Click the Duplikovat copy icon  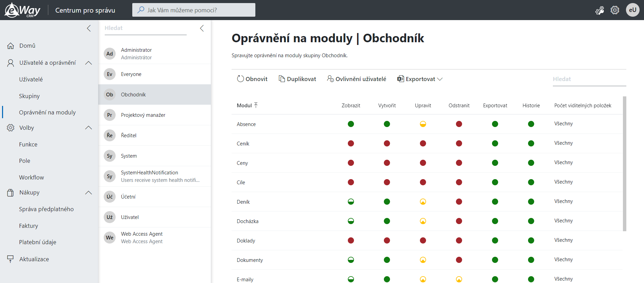pyautogui.click(x=282, y=79)
